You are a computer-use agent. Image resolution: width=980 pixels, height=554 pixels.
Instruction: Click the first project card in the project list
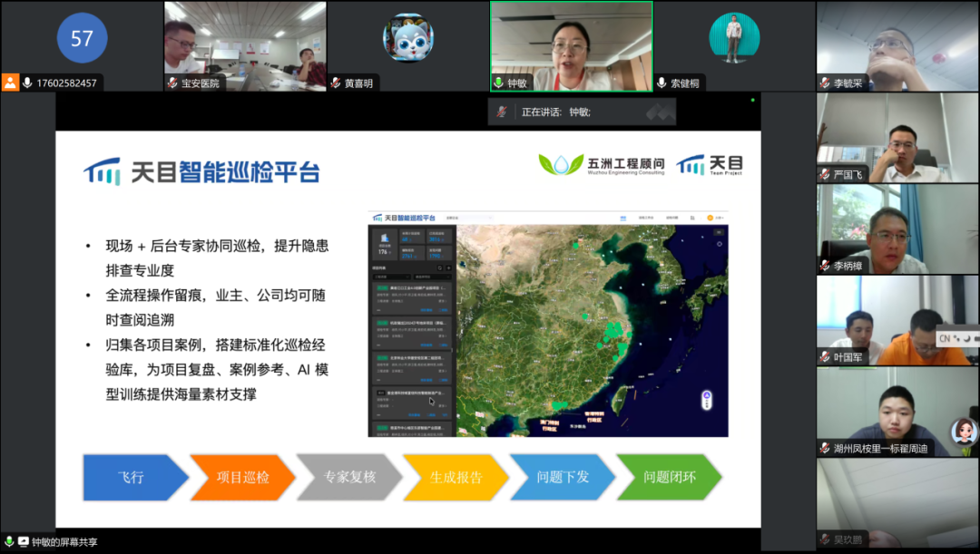click(x=412, y=298)
